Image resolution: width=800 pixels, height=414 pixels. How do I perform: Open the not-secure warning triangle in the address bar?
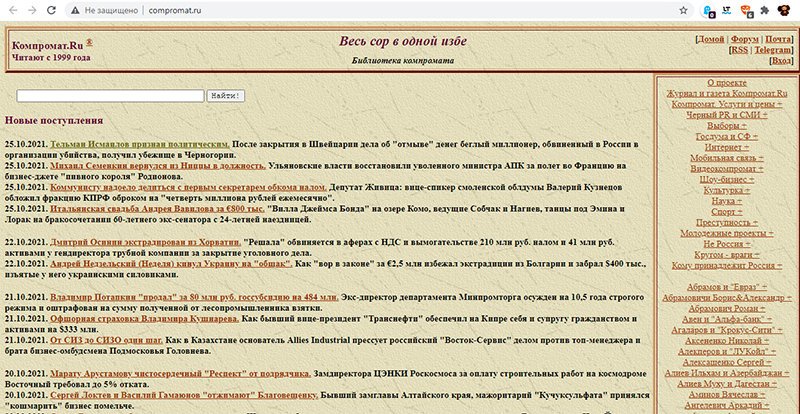(x=75, y=10)
